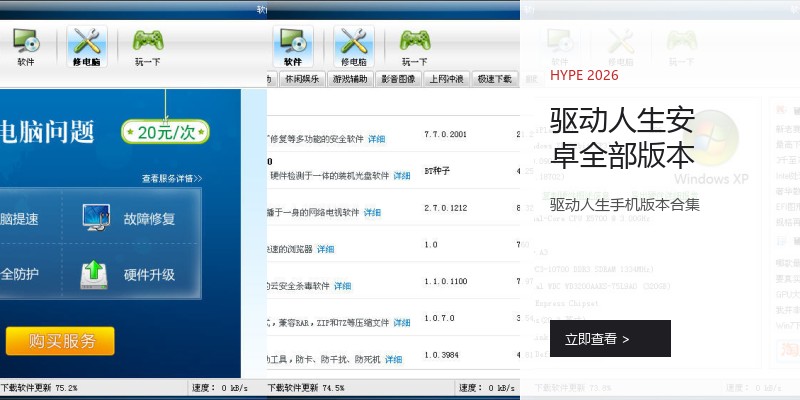The height and width of the screenshot is (400, 800).
Task: Click version number 1.0.7.0
Action: tap(439, 318)
